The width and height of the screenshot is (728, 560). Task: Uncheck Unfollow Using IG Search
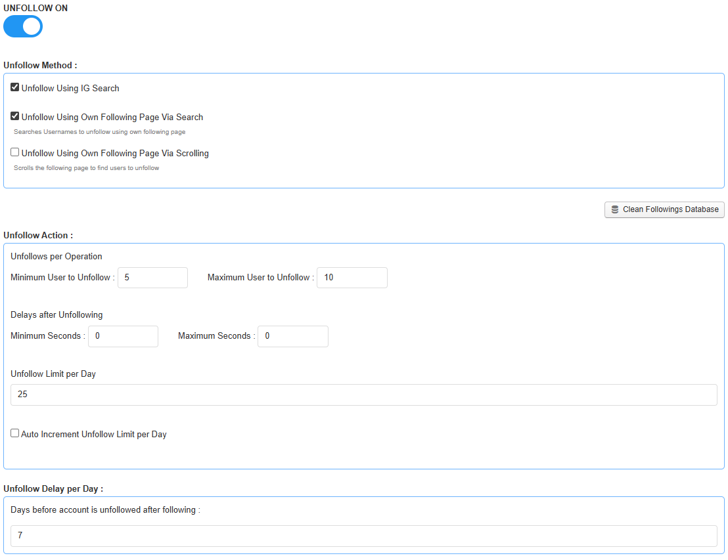pyautogui.click(x=15, y=87)
